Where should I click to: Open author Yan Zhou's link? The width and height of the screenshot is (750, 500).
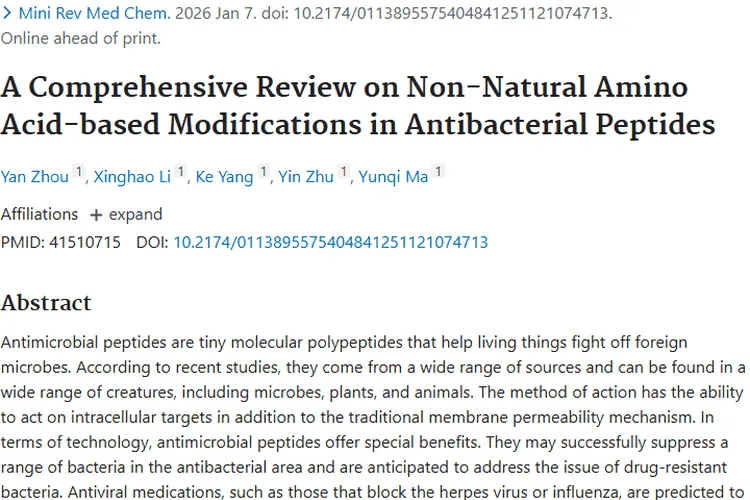[33, 177]
